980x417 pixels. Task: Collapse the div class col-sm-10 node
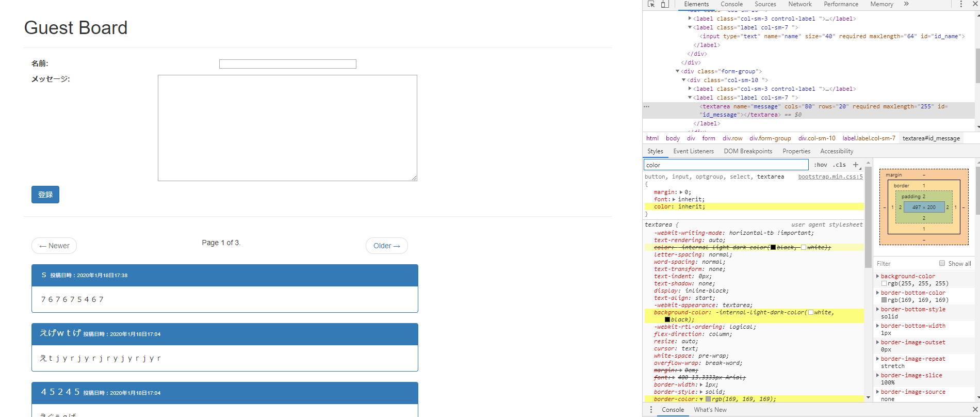683,80
